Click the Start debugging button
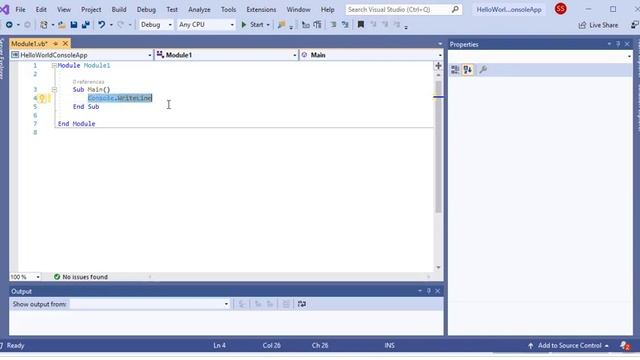Screen dimensions: 640x360 tap(252, 25)
